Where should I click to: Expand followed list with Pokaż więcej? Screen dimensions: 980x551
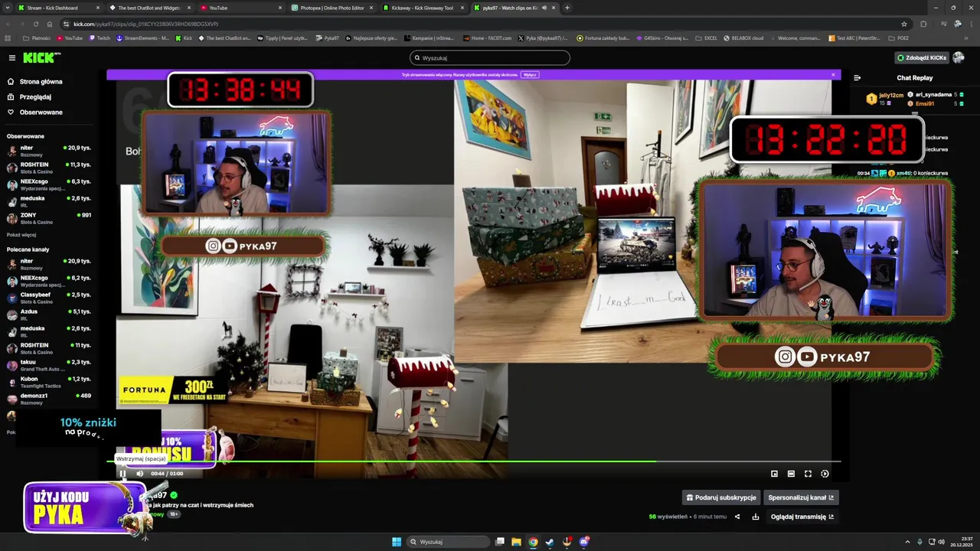coord(21,235)
